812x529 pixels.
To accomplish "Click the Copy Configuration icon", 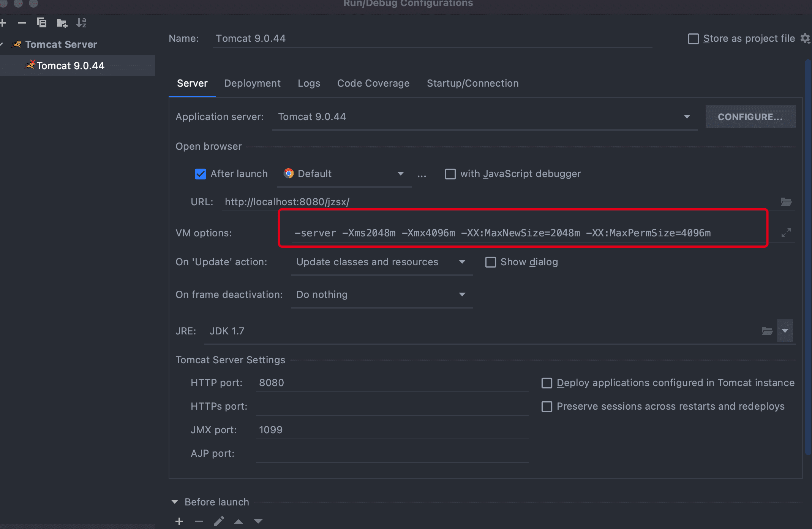I will 42,23.
